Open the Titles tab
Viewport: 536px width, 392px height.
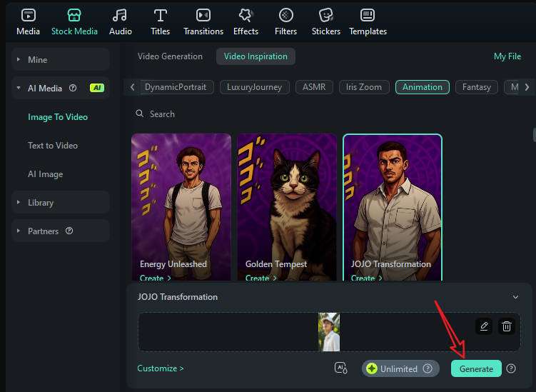tap(160, 22)
